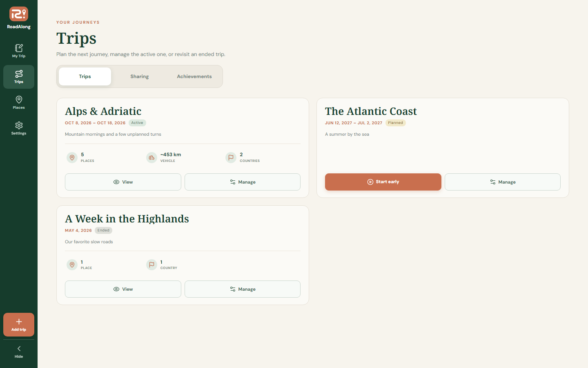Click the vehicle icon beside ~453 km
The width and height of the screenshot is (588, 368).
[151, 157]
